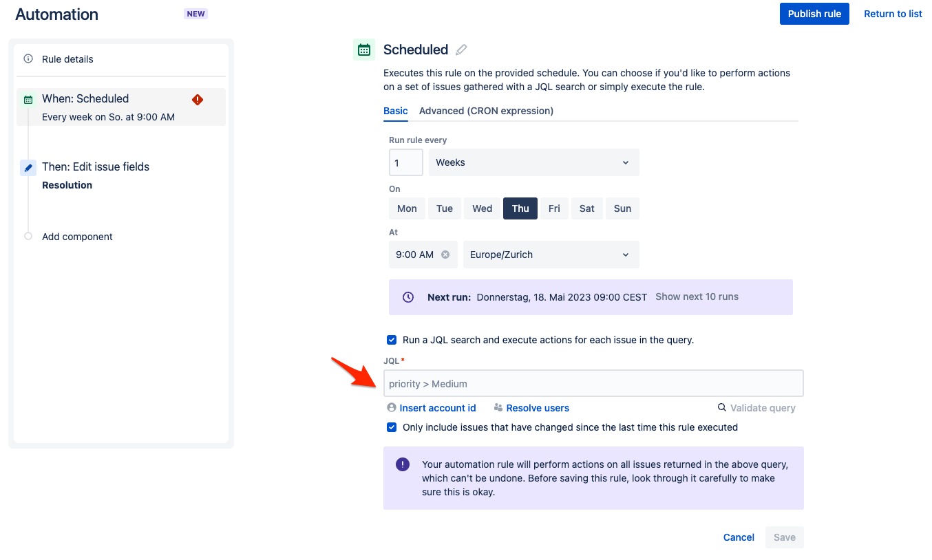Viewport: 932px width, 560px height.
Task: Switch to the Advanced CRON expression tab
Action: [486, 111]
